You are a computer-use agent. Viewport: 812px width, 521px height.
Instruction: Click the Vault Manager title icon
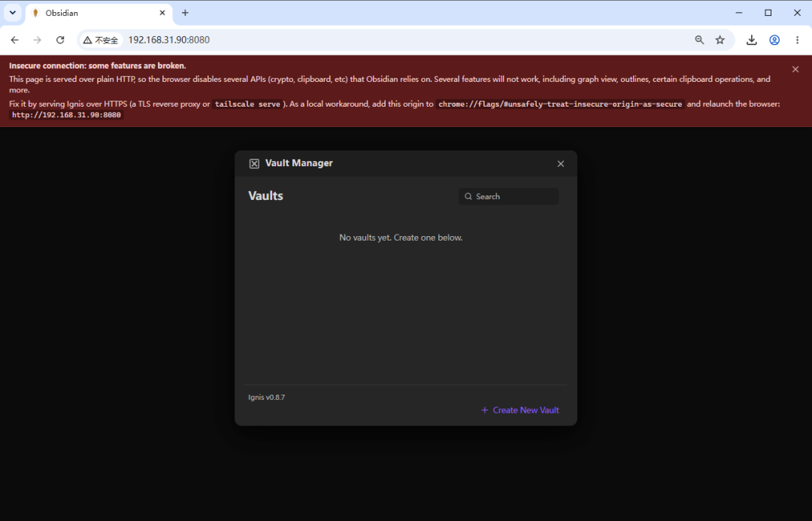(x=254, y=164)
